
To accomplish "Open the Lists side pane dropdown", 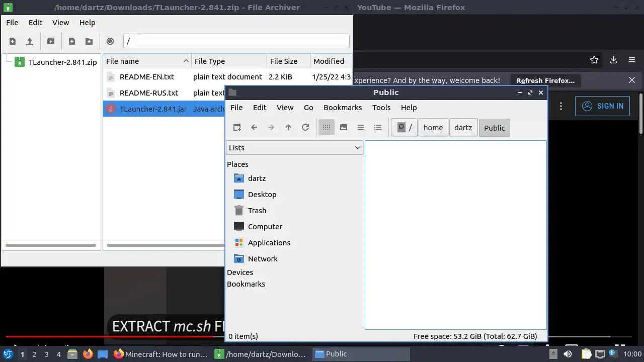I will click(x=294, y=148).
